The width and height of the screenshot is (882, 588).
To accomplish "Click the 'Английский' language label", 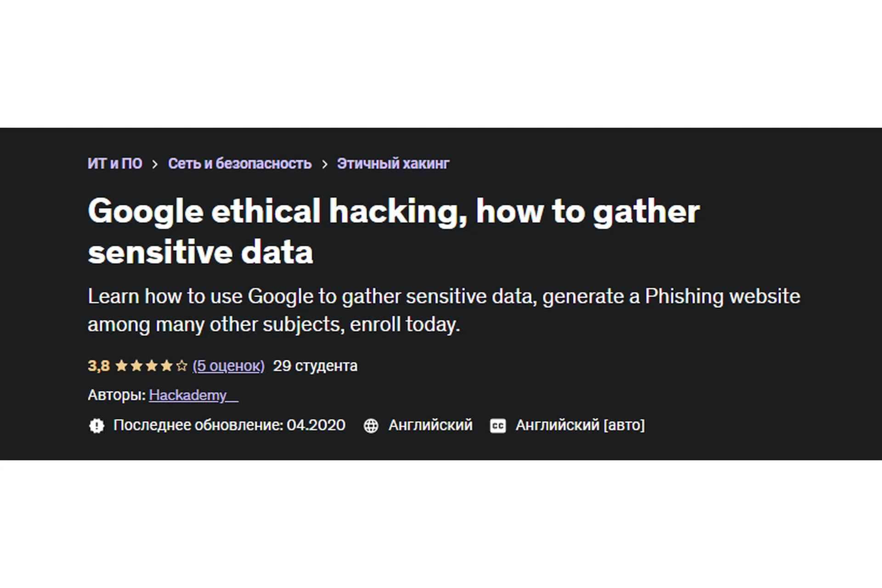I will pos(430,425).
